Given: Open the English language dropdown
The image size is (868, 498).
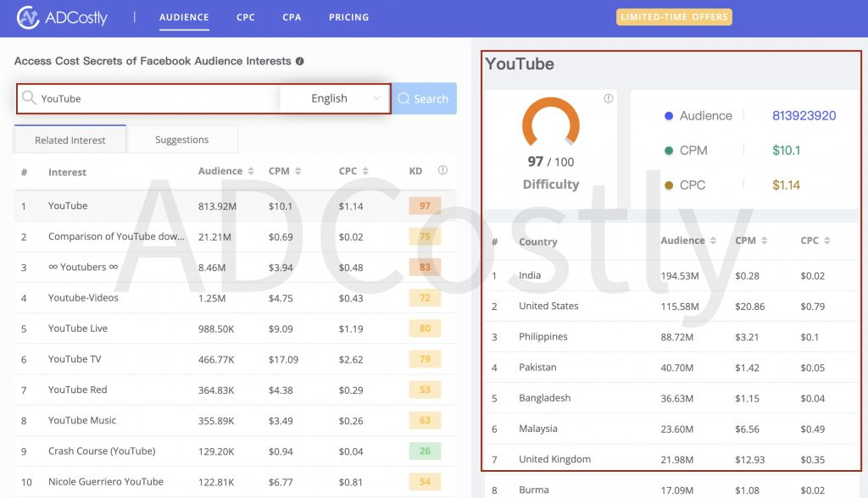Looking at the screenshot, I should click(335, 98).
